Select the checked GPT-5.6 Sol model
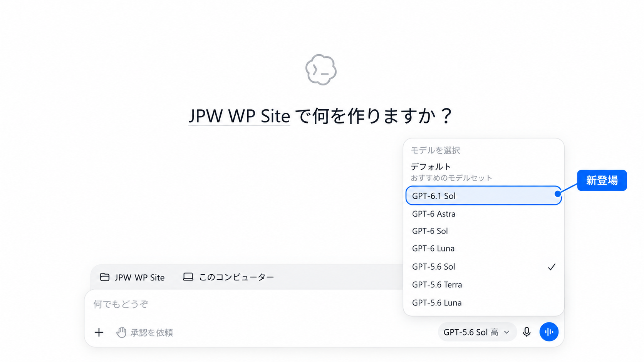644x362 pixels. [483, 267]
